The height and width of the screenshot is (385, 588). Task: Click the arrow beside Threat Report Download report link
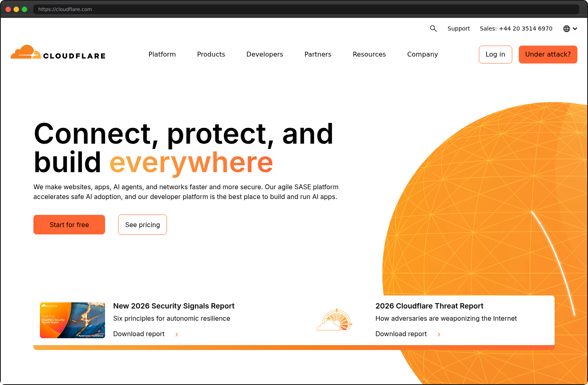(x=439, y=334)
